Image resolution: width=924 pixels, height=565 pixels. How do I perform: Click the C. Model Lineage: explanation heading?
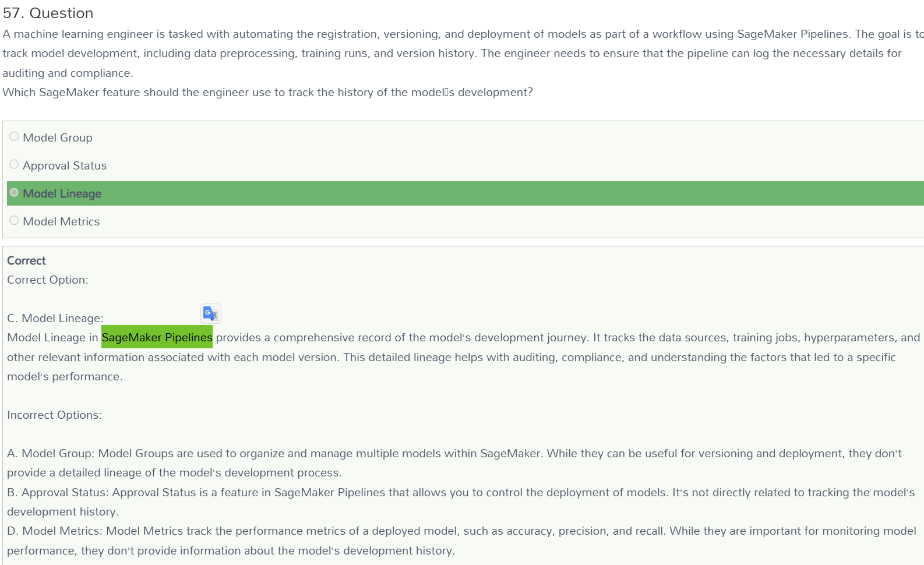tap(55, 318)
